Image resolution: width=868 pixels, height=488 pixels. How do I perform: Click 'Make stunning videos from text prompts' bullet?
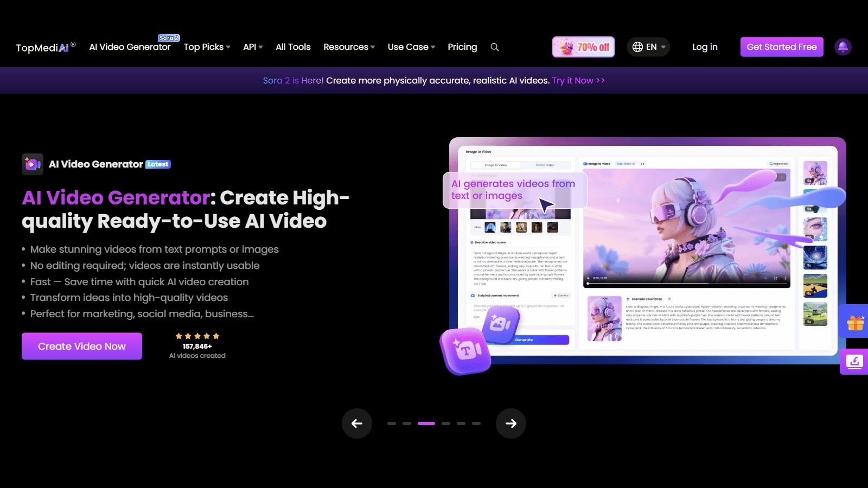[155, 249]
